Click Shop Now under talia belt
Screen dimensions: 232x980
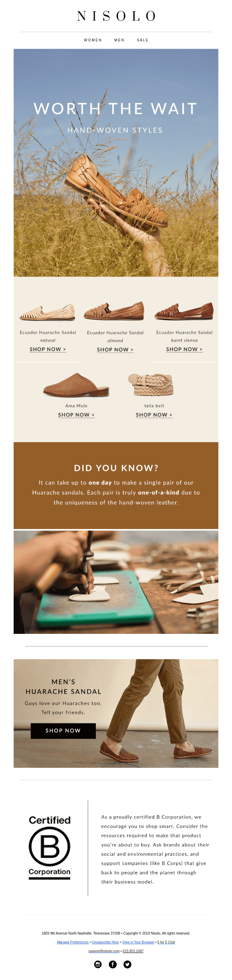(154, 415)
